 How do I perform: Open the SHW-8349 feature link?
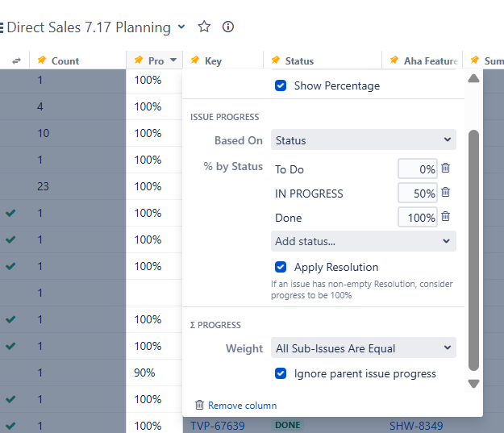pyautogui.click(x=416, y=426)
